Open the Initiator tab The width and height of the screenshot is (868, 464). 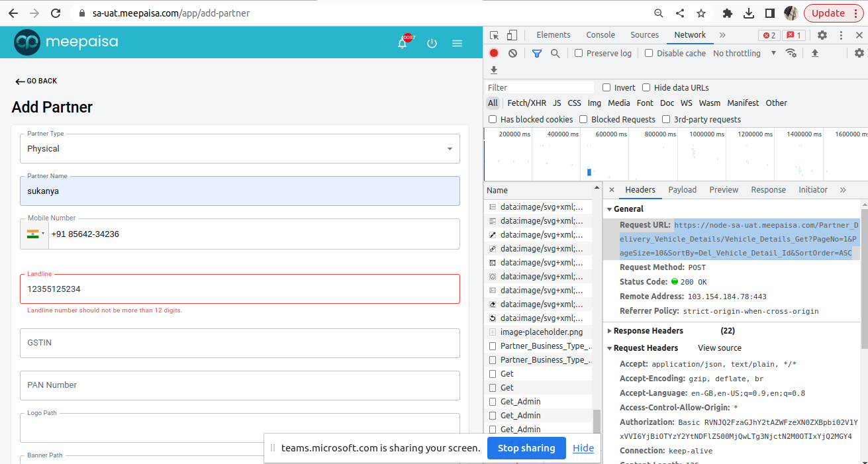pyautogui.click(x=813, y=190)
